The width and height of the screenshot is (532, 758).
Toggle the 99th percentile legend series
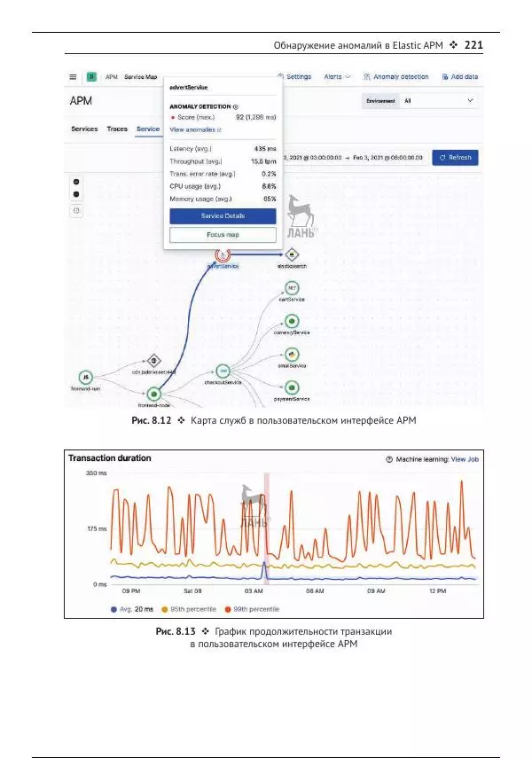coord(253,609)
